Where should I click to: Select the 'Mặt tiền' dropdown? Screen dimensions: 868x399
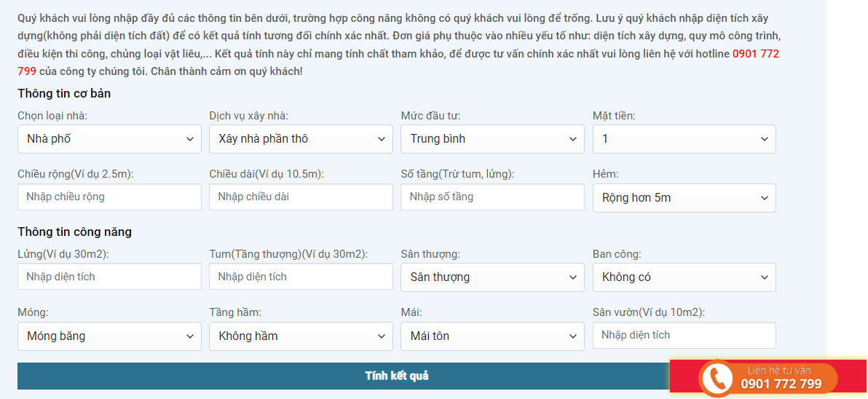(x=684, y=139)
